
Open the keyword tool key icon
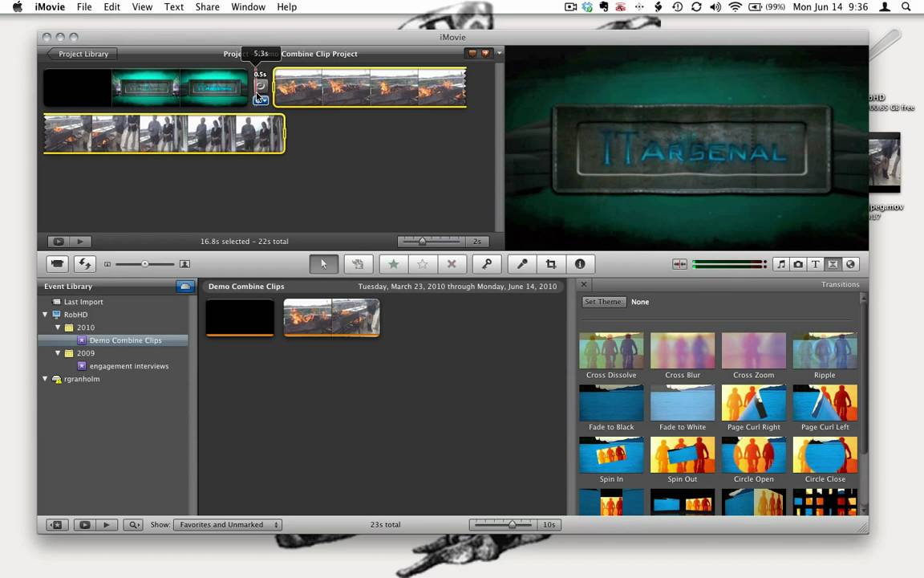click(487, 264)
